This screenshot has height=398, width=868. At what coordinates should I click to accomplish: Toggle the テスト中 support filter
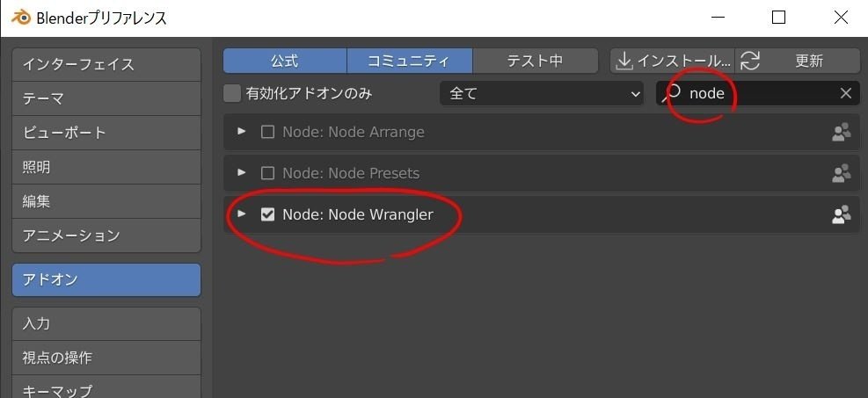(536, 61)
